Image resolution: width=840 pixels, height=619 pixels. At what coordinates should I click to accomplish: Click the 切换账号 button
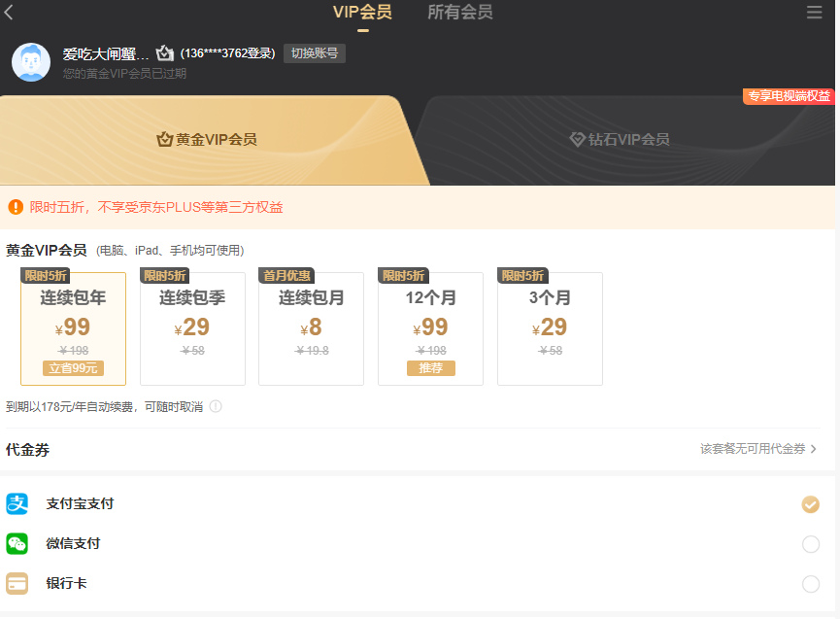315,53
